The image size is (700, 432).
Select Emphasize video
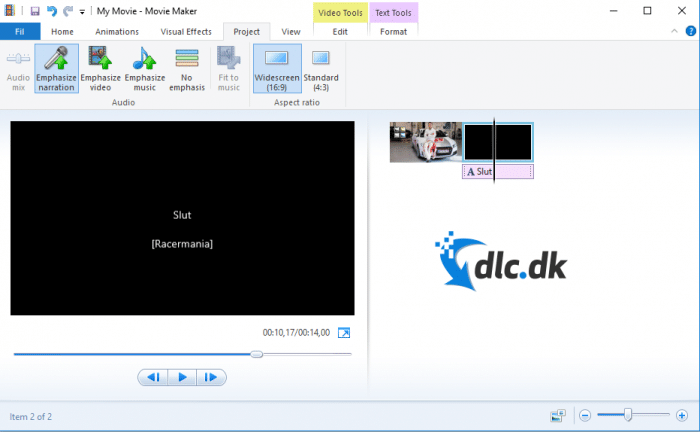pyautogui.click(x=100, y=69)
